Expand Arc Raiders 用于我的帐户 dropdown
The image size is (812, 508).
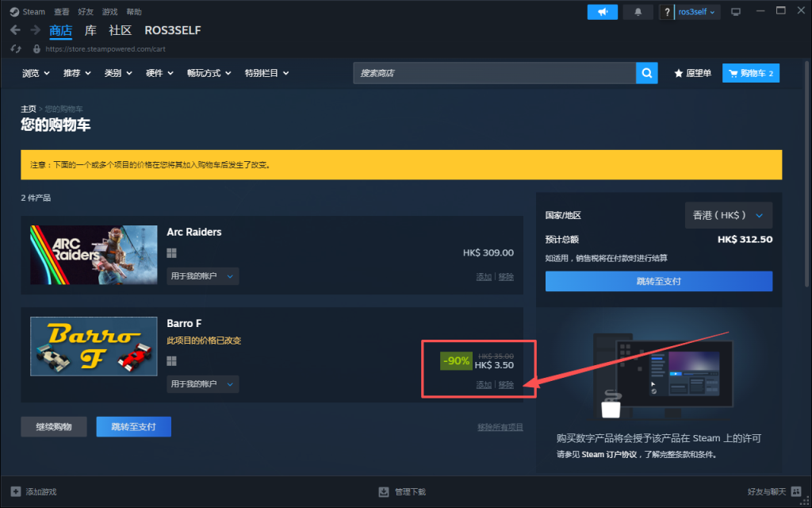tap(203, 276)
